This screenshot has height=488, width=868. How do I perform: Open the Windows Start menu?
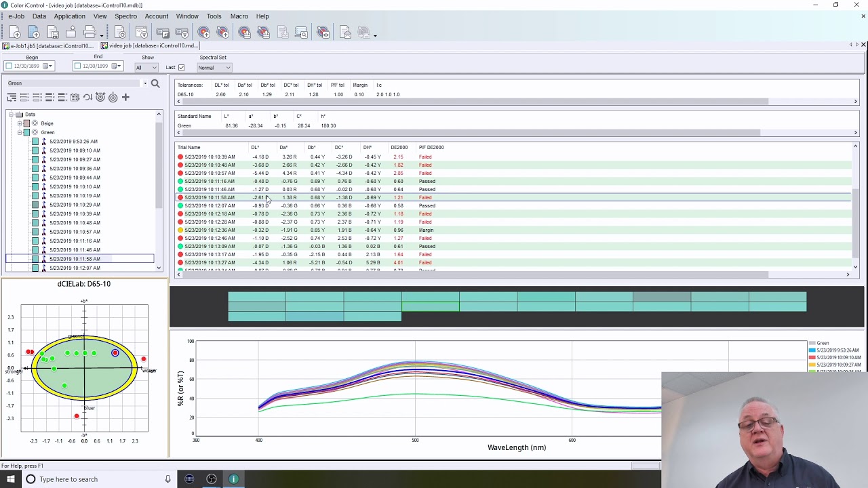click(x=10, y=479)
